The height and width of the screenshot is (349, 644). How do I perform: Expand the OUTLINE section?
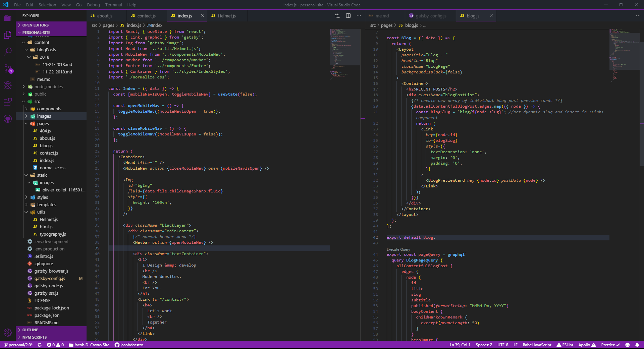click(30, 330)
